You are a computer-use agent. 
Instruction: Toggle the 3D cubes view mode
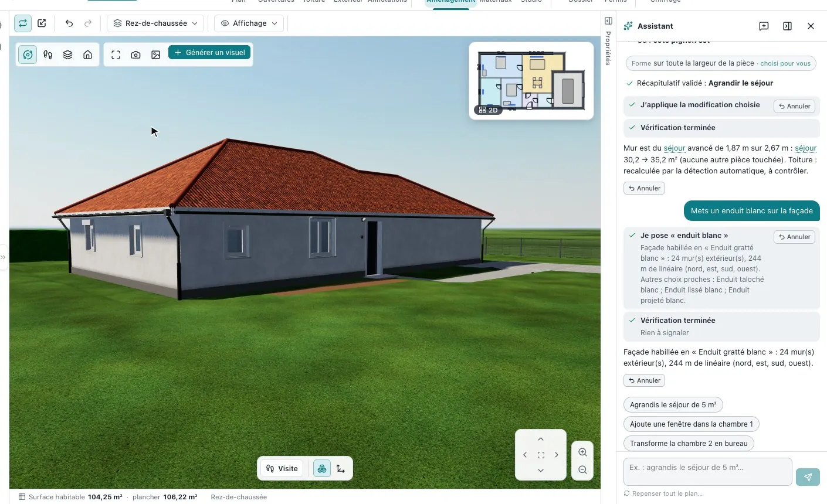tap(322, 468)
